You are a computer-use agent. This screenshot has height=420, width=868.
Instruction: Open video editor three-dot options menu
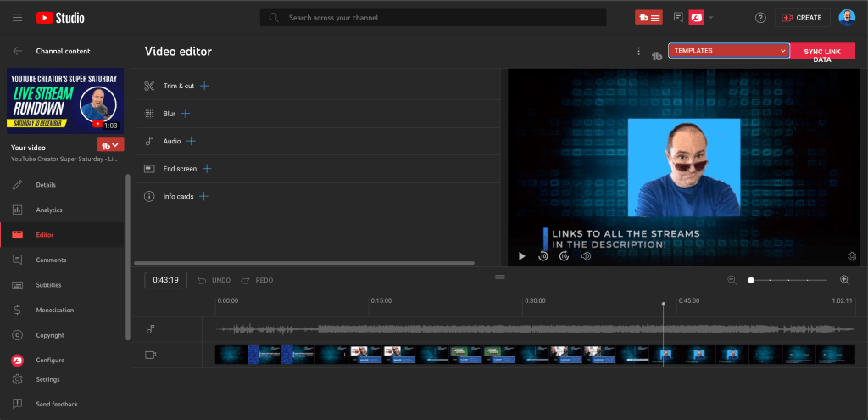click(x=638, y=52)
